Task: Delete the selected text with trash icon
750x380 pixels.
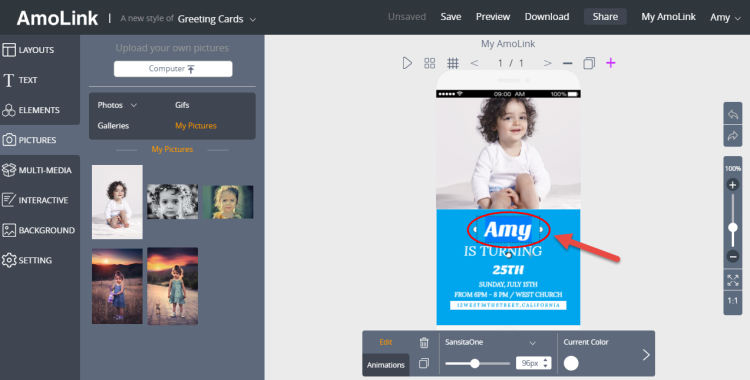Action: 424,342
